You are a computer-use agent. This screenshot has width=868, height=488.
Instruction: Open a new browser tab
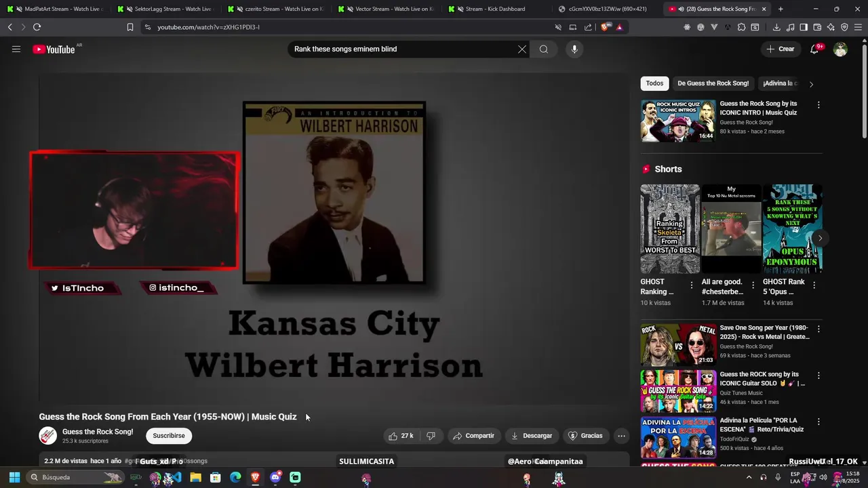tap(781, 9)
